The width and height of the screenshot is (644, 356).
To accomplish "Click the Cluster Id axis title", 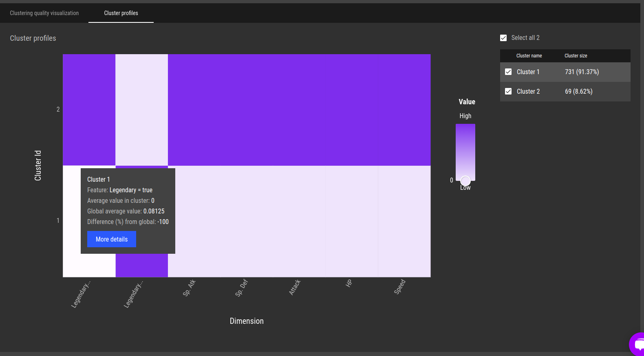I will click(38, 165).
